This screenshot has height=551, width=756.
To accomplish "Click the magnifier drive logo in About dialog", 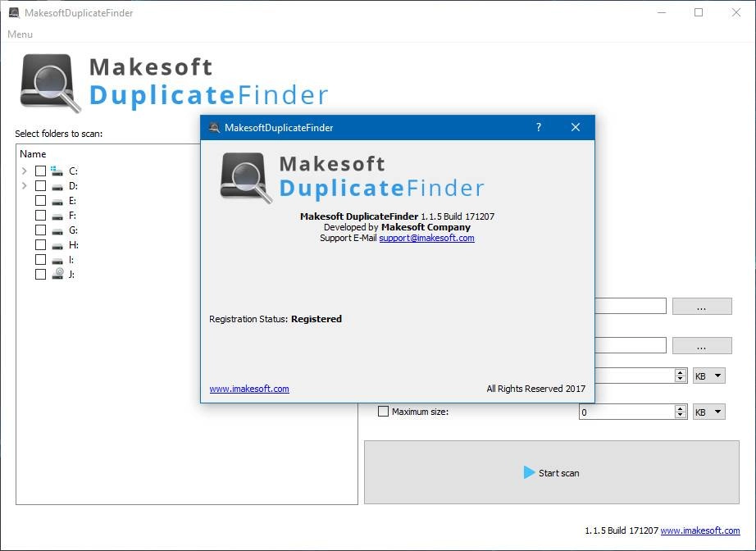I will (245, 177).
